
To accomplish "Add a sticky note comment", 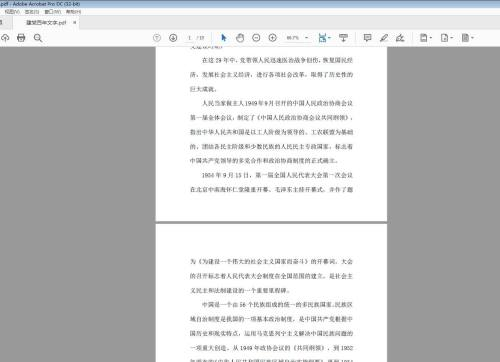I will pos(367,38).
